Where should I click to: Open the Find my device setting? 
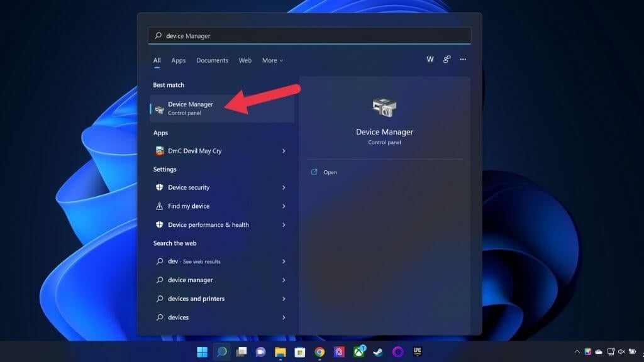pyautogui.click(x=222, y=206)
